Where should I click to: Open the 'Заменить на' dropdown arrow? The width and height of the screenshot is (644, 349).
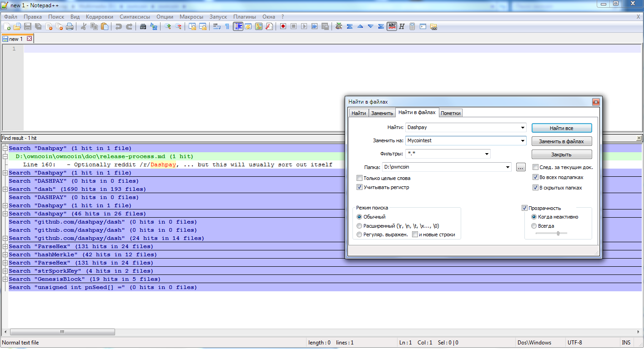tap(523, 141)
